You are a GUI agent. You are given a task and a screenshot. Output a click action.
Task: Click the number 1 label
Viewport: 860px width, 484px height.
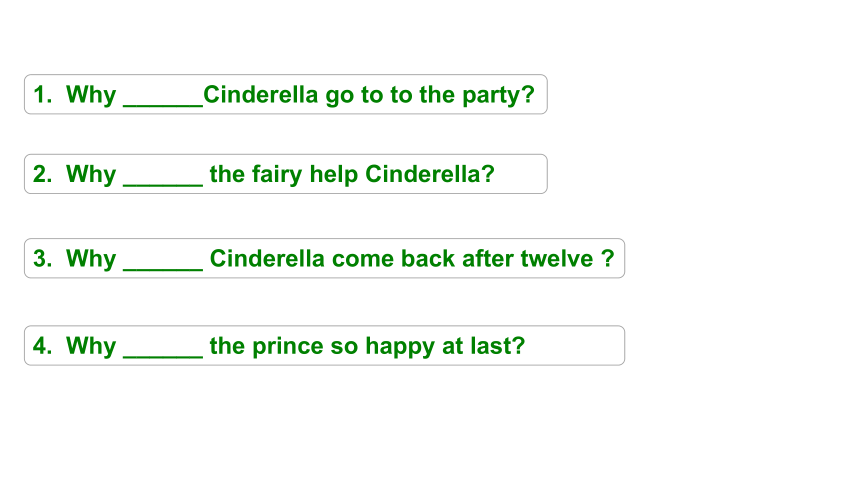click(43, 94)
